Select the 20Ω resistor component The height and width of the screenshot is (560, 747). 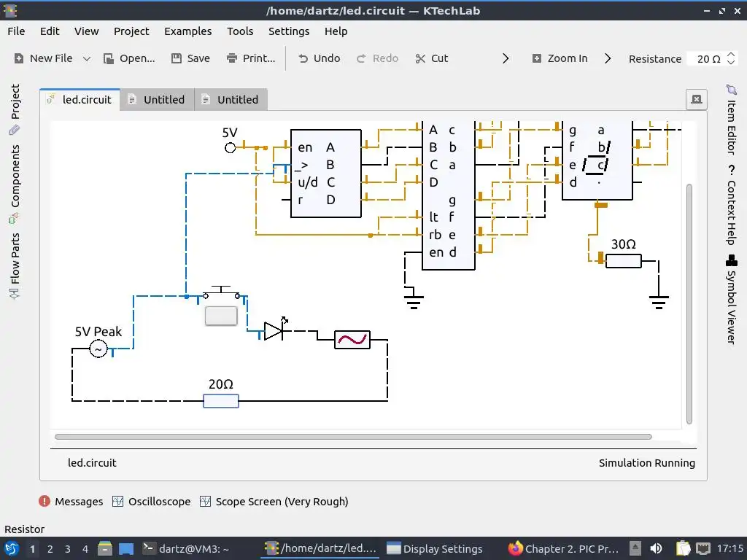[221, 401]
